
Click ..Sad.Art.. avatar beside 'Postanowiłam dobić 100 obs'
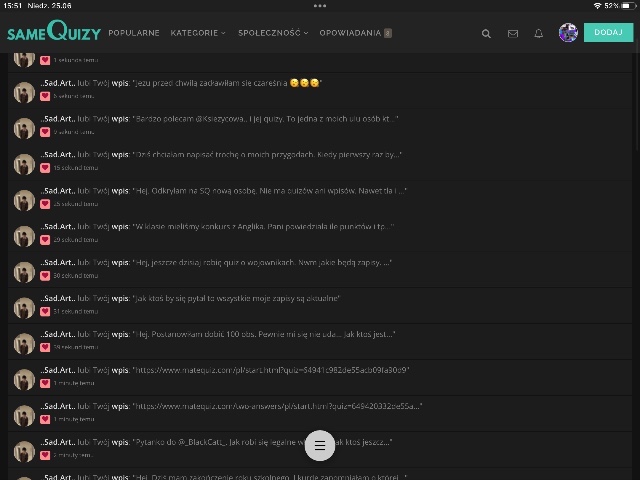click(x=24, y=345)
